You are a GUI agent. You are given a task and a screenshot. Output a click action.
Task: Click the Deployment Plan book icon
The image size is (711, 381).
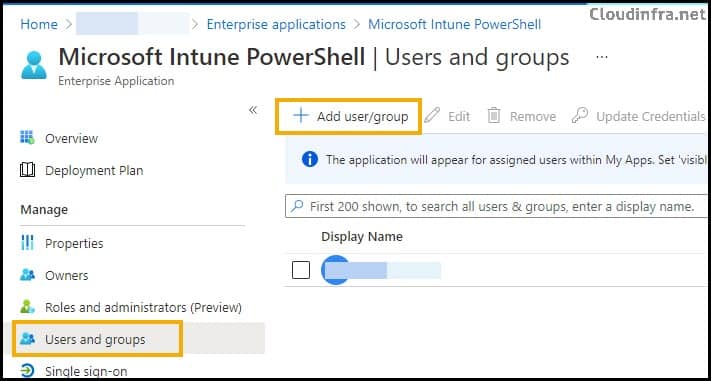28,170
